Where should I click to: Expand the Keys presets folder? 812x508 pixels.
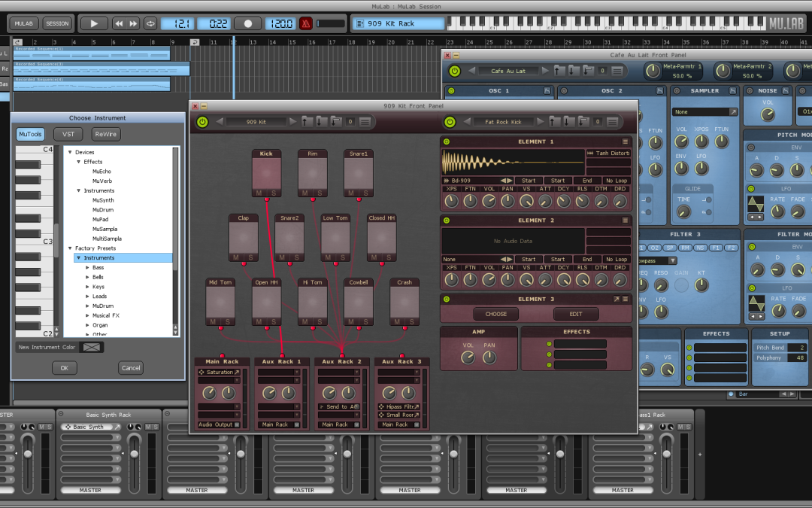(x=87, y=287)
